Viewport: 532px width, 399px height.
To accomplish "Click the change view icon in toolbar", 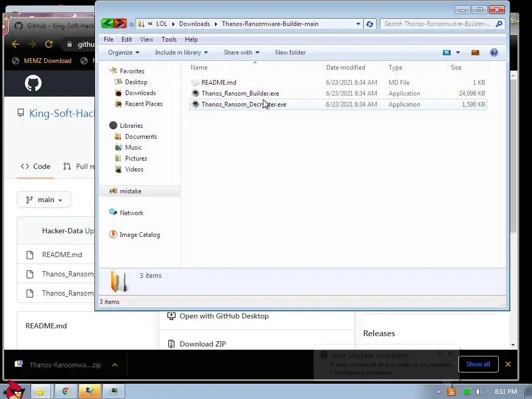I will tap(447, 52).
